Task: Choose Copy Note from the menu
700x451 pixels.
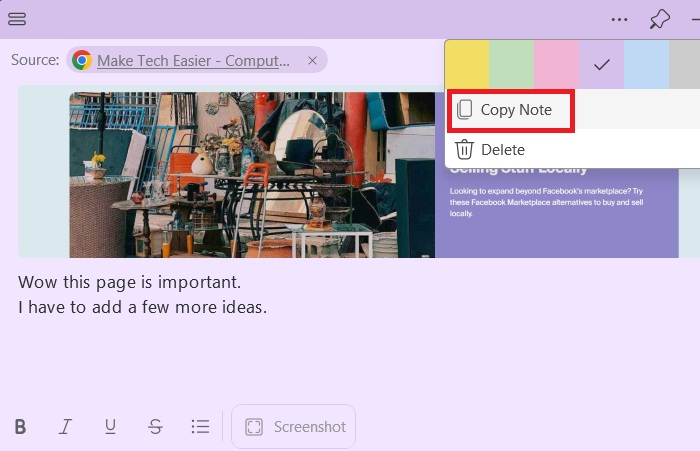Action: click(574, 110)
